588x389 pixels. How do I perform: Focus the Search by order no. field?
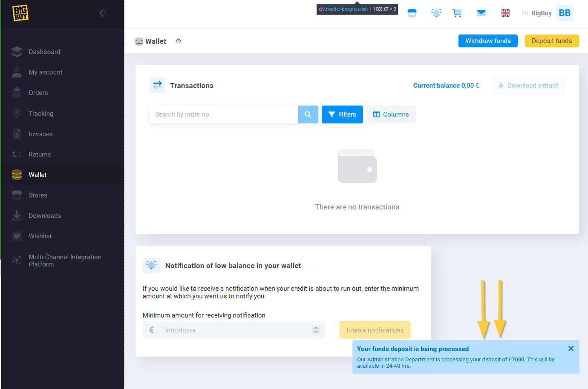click(x=223, y=114)
